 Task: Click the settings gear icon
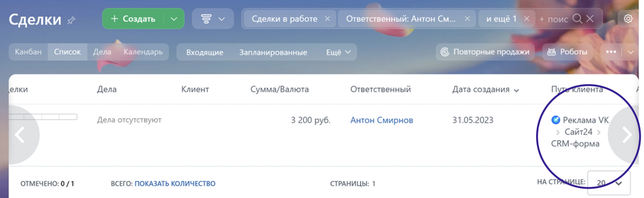coord(628,19)
